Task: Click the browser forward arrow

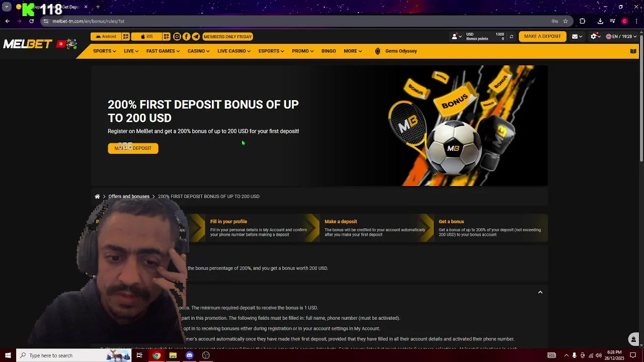Action: 19,21
